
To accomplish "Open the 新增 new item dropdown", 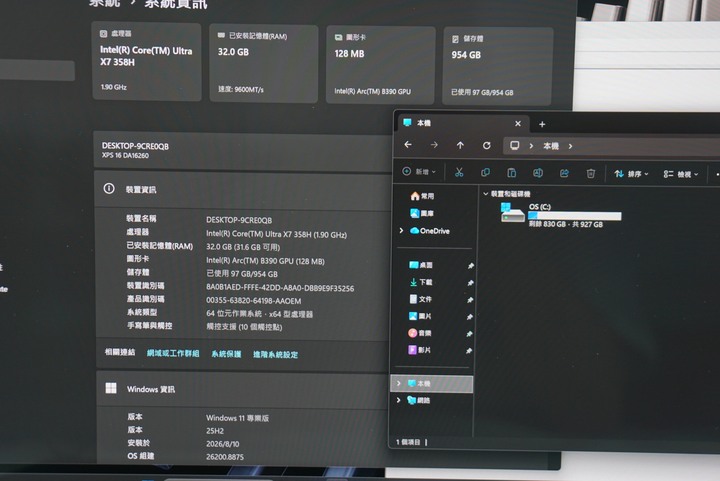I will (419, 172).
